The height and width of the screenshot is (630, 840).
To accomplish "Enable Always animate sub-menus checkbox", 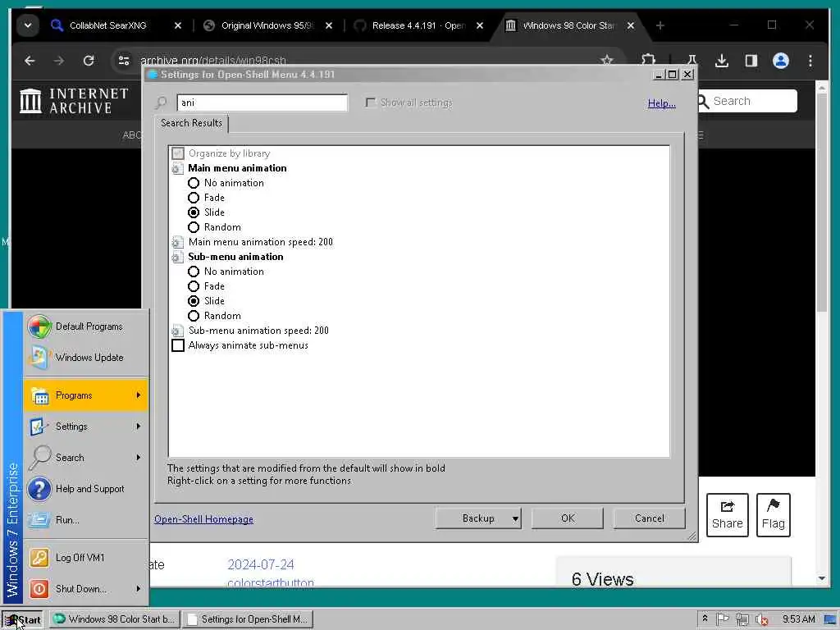I will [178, 345].
